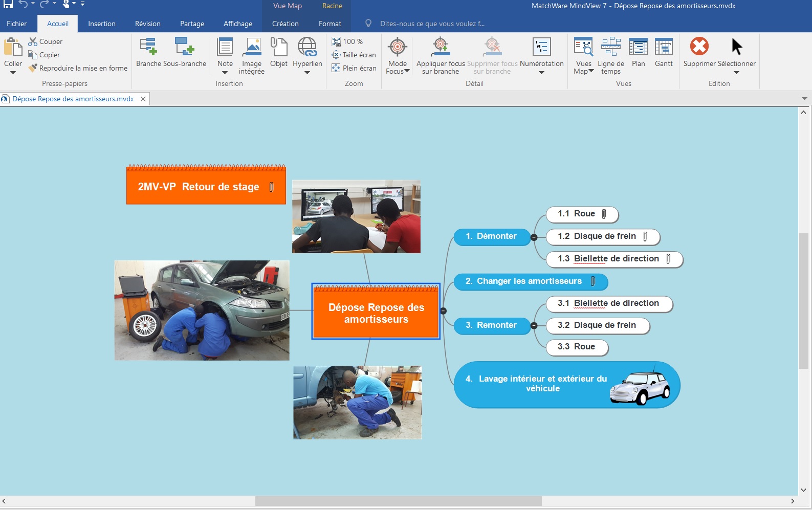
Task: Click the Branche insert icon
Action: click(x=148, y=47)
